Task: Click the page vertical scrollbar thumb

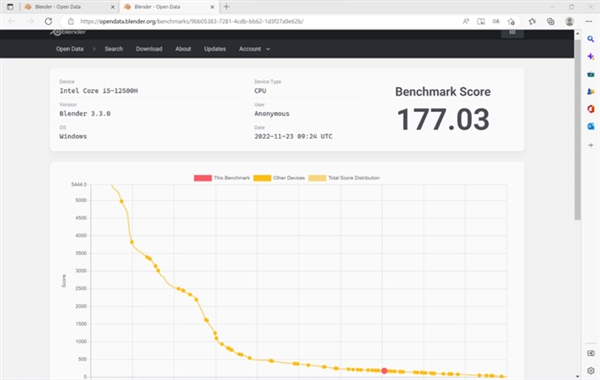Action: click(577, 129)
